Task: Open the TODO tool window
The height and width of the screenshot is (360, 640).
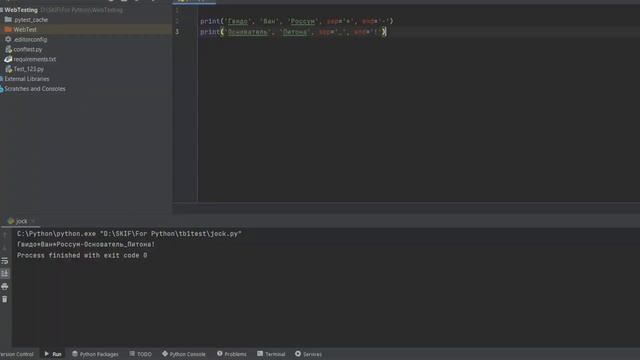Action: point(140,354)
